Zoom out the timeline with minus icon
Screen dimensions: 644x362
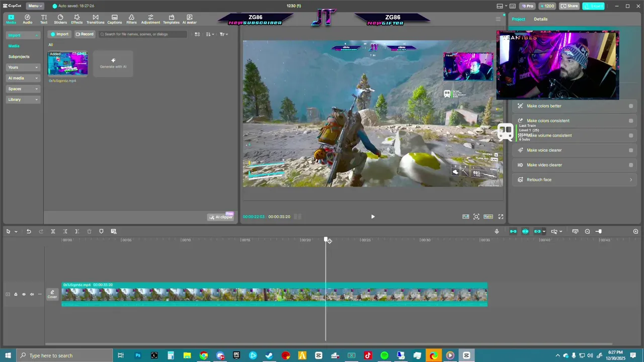click(587, 231)
